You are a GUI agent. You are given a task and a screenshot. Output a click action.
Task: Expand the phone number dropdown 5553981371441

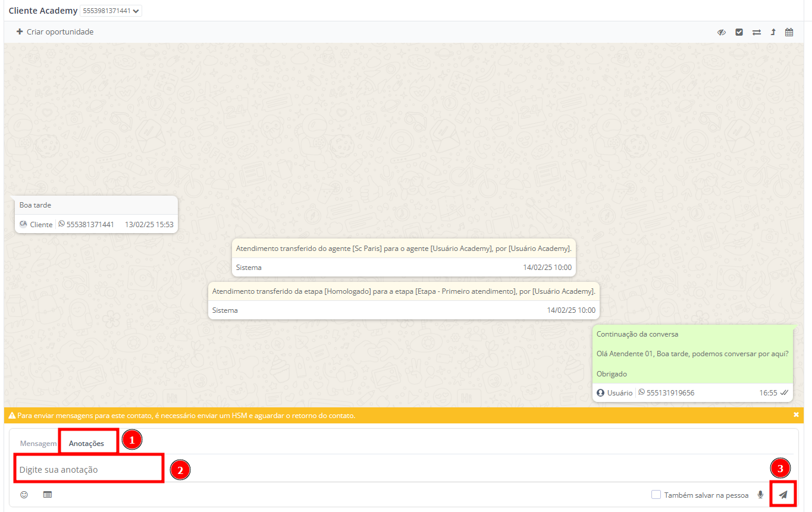point(111,11)
